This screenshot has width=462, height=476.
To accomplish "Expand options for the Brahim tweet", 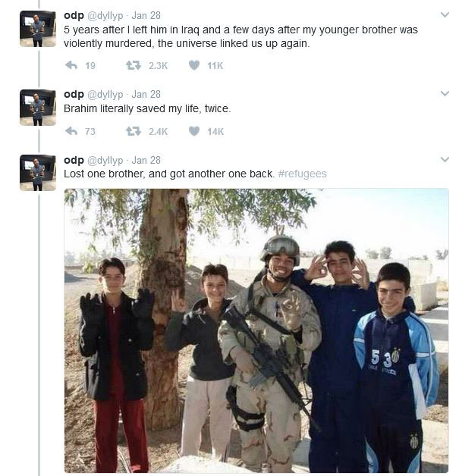I will pos(445,93).
